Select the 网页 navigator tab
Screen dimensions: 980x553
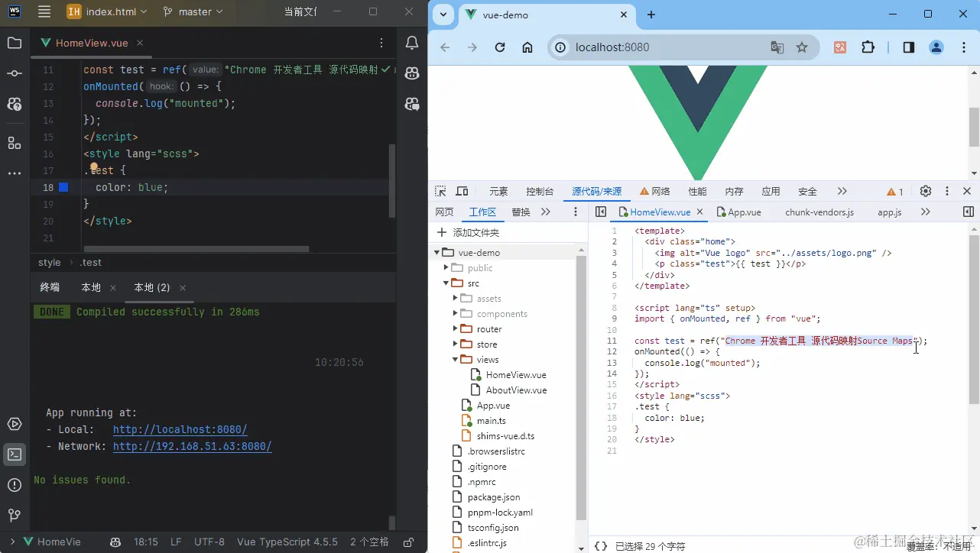click(444, 212)
